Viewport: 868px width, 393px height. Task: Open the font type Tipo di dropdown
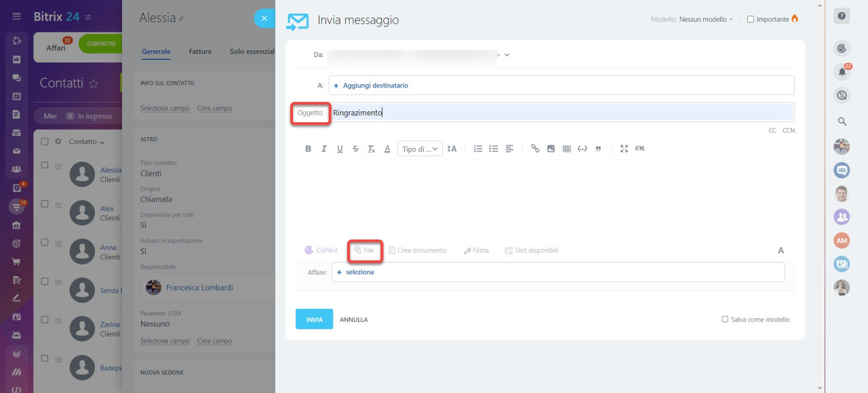(419, 148)
